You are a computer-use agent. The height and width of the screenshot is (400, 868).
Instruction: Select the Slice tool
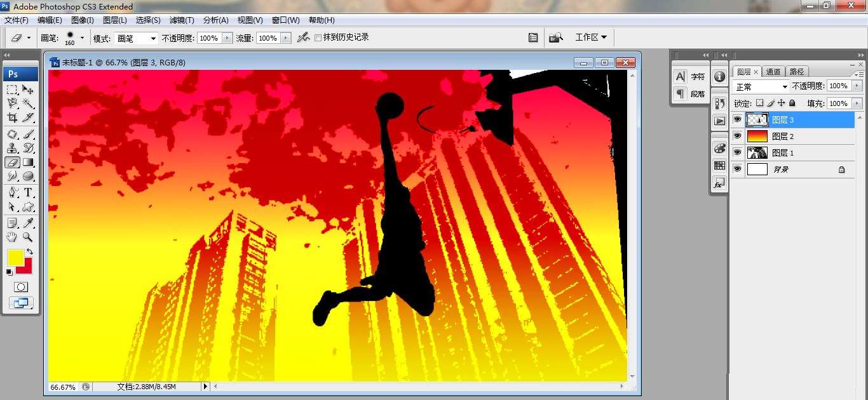click(28, 117)
